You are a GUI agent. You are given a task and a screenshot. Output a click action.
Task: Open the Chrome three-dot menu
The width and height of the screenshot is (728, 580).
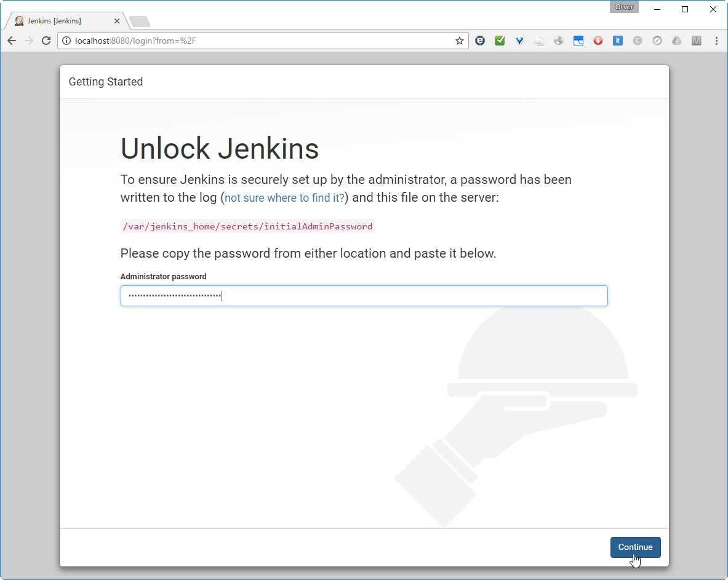716,41
